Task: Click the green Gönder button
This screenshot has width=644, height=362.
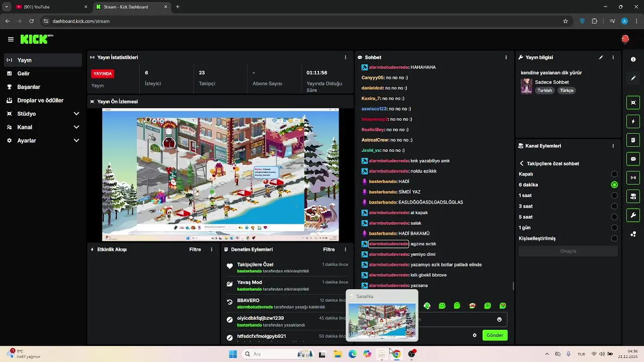Action: (x=495, y=335)
